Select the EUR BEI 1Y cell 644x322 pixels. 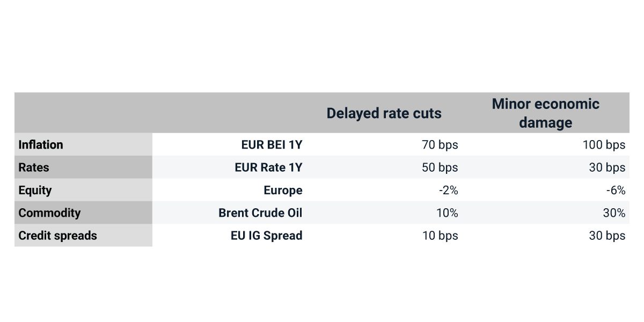(272, 145)
